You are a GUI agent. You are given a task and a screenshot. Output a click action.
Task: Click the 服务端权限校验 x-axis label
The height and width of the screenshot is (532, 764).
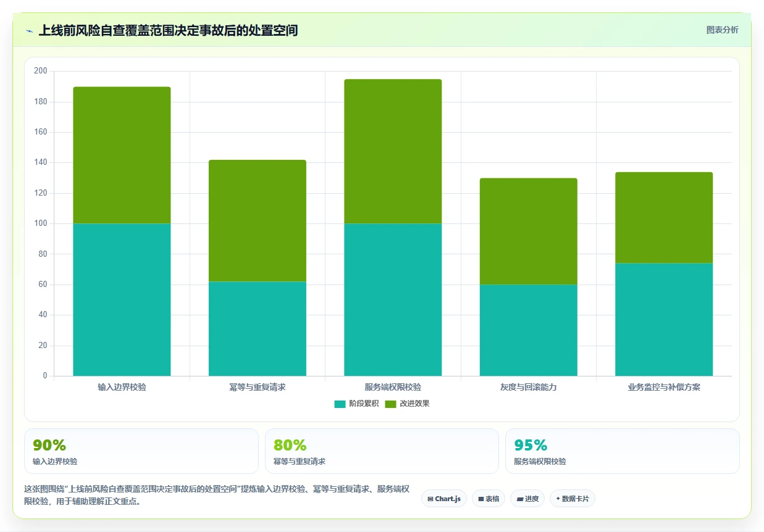point(393,388)
